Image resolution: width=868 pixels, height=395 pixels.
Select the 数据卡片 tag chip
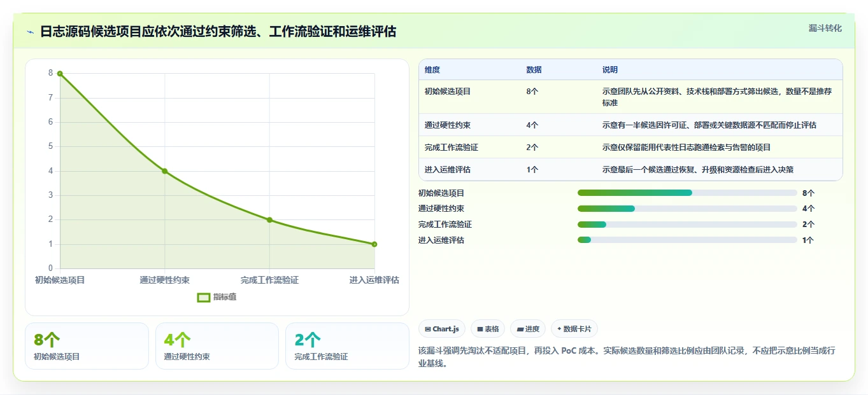point(574,329)
